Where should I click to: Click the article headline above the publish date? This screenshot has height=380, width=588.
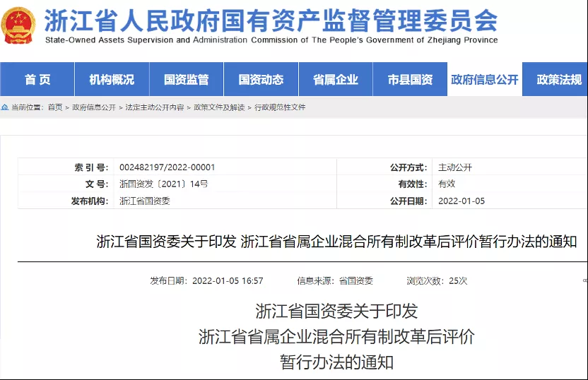tap(336, 242)
